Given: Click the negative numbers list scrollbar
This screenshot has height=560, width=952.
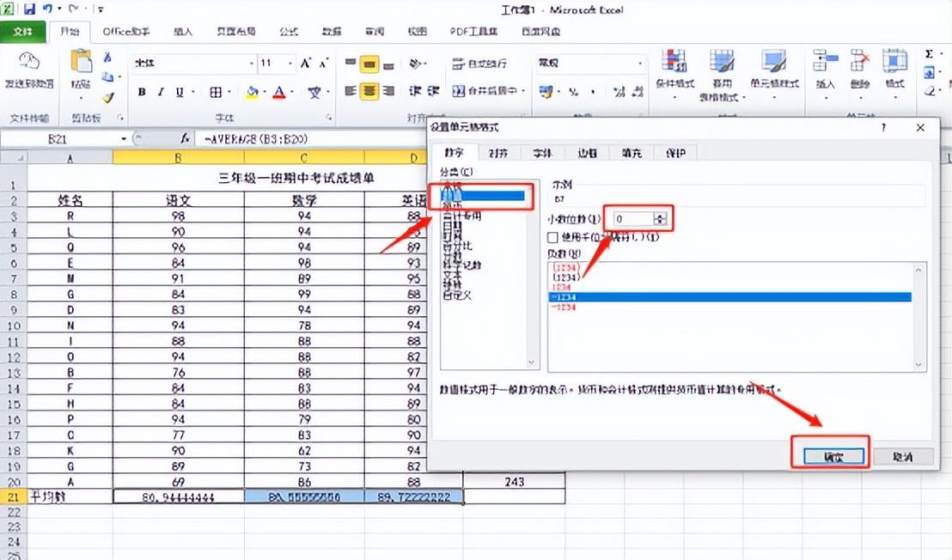Looking at the screenshot, I should tap(918, 317).
